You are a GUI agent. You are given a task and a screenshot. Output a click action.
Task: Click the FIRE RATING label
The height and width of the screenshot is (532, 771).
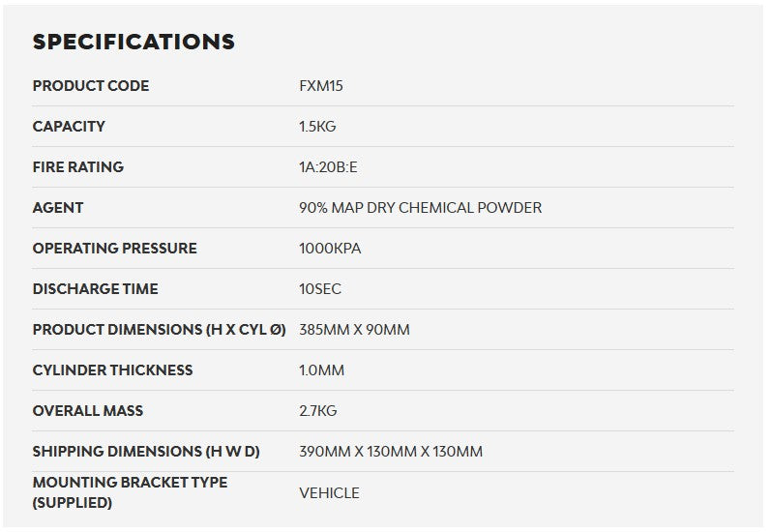tap(78, 167)
